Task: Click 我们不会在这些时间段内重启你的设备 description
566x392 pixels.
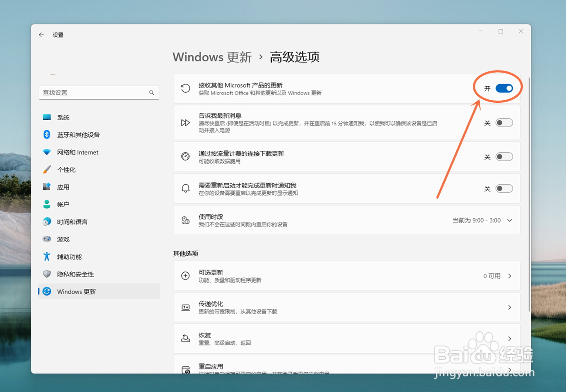Action: coord(243,224)
